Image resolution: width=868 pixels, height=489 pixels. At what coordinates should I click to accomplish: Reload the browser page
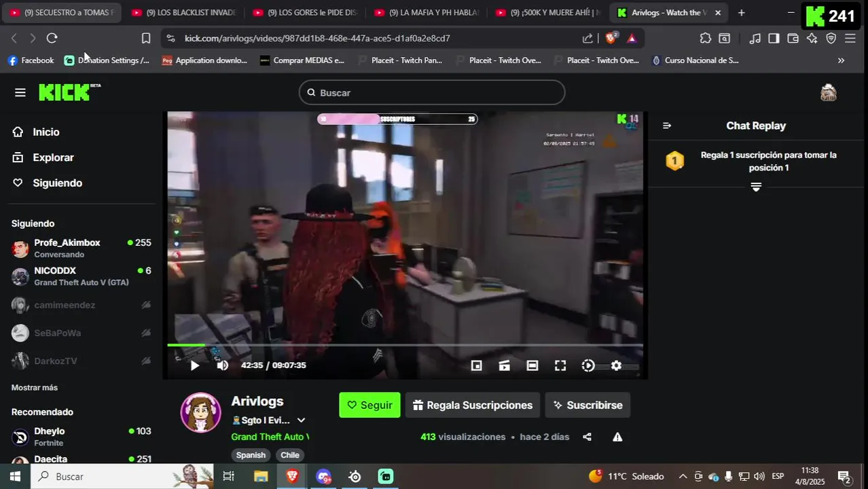pyautogui.click(x=52, y=38)
